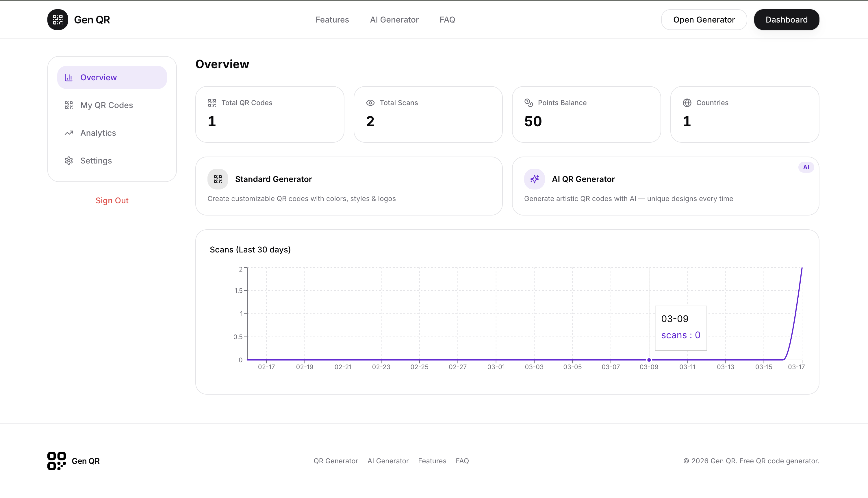The height and width of the screenshot is (498, 868).
Task: Click the Points Balance coins icon
Action: click(528, 103)
